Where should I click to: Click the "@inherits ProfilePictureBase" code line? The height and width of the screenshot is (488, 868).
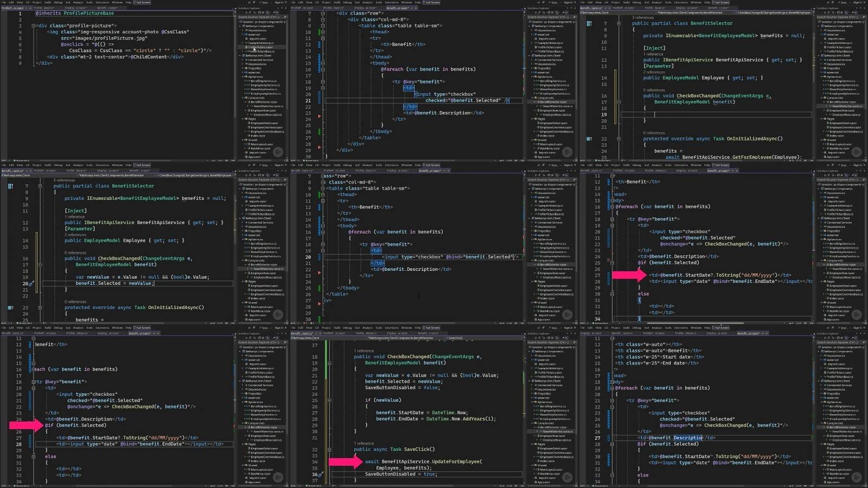point(75,13)
